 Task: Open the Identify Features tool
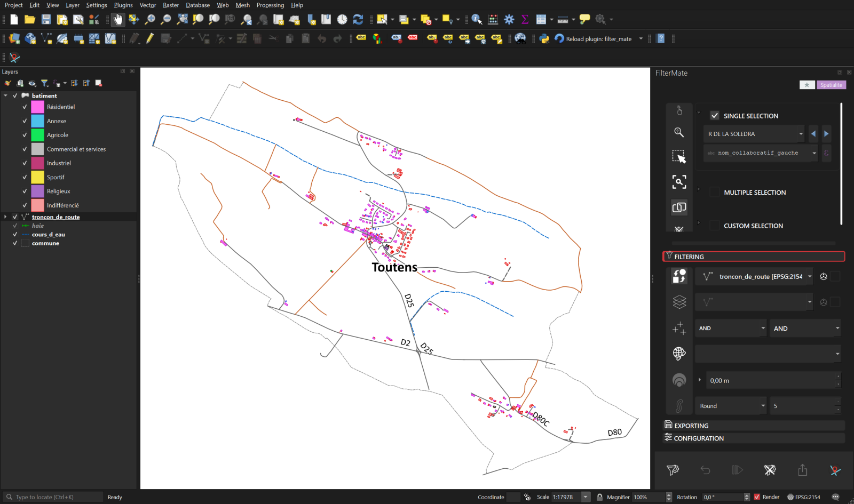477,20
